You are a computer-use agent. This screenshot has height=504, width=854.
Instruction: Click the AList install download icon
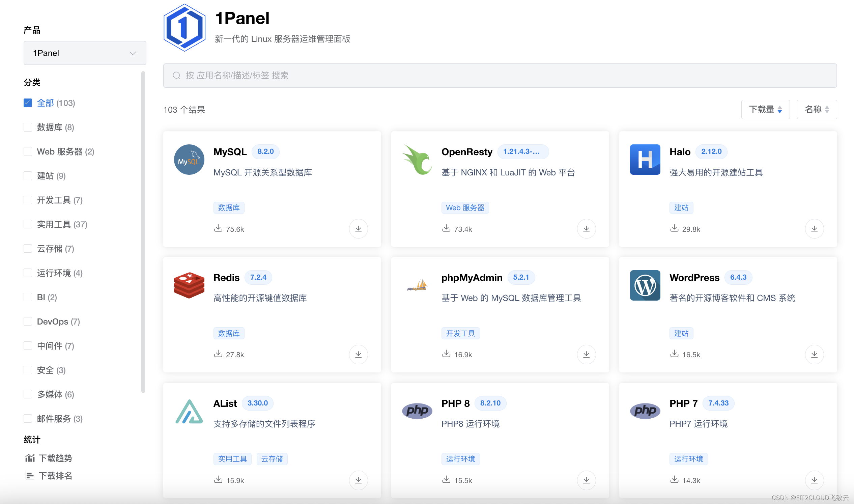[358, 480]
